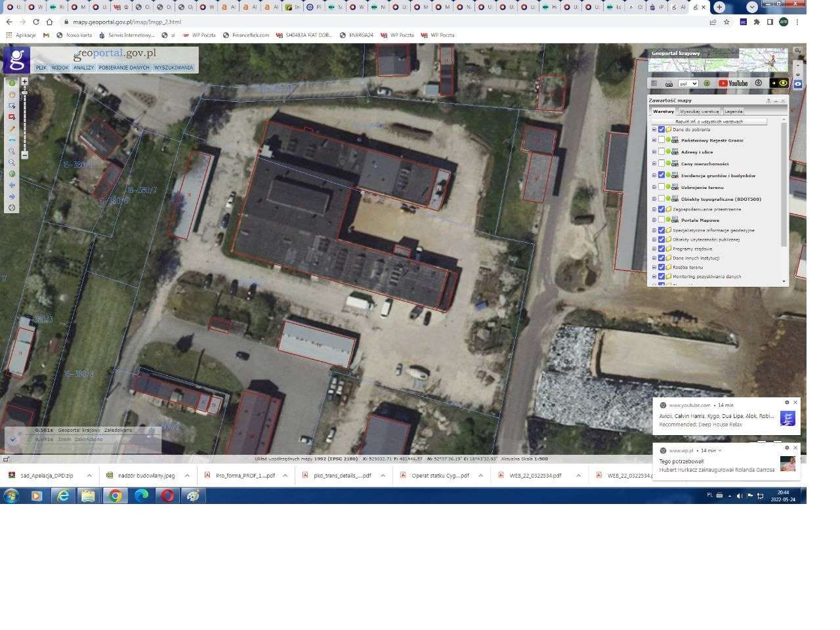Open the POBIERANIE DANYCH menu
Screen dimensions: 840x630
[124, 68]
